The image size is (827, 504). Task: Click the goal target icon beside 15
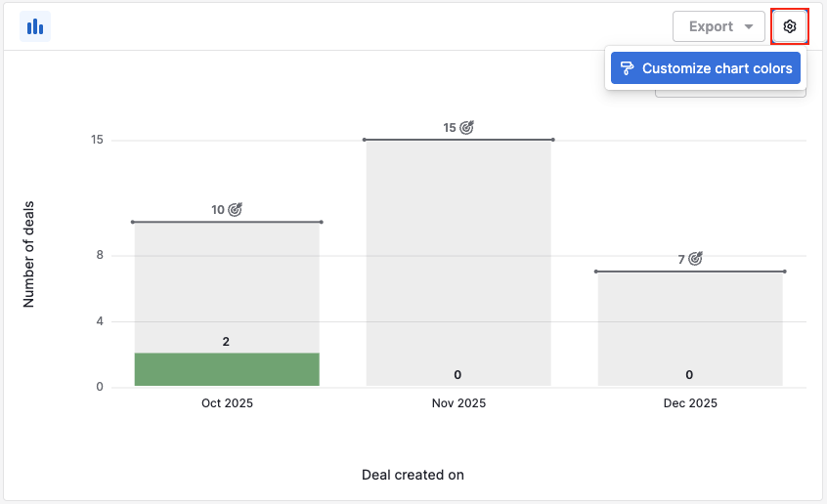click(x=466, y=127)
